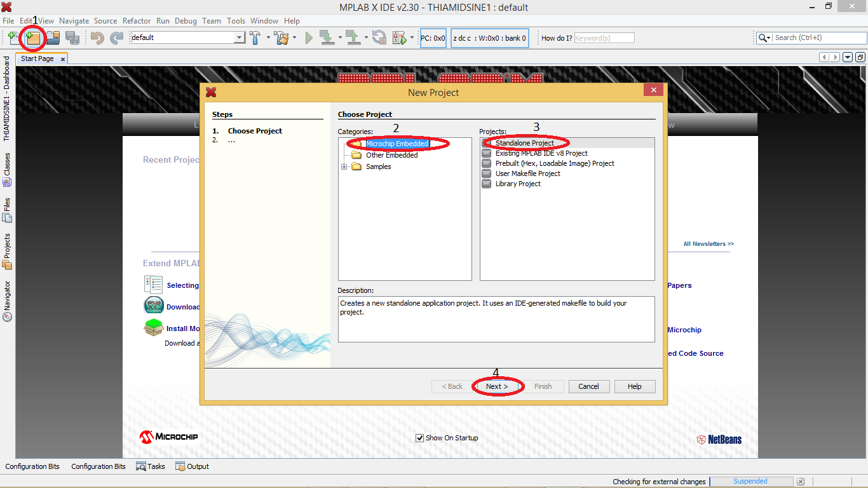The width and height of the screenshot is (868, 488).
Task: Click the grayed Save All toolbar icon
Action: pyautogui.click(x=72, y=38)
